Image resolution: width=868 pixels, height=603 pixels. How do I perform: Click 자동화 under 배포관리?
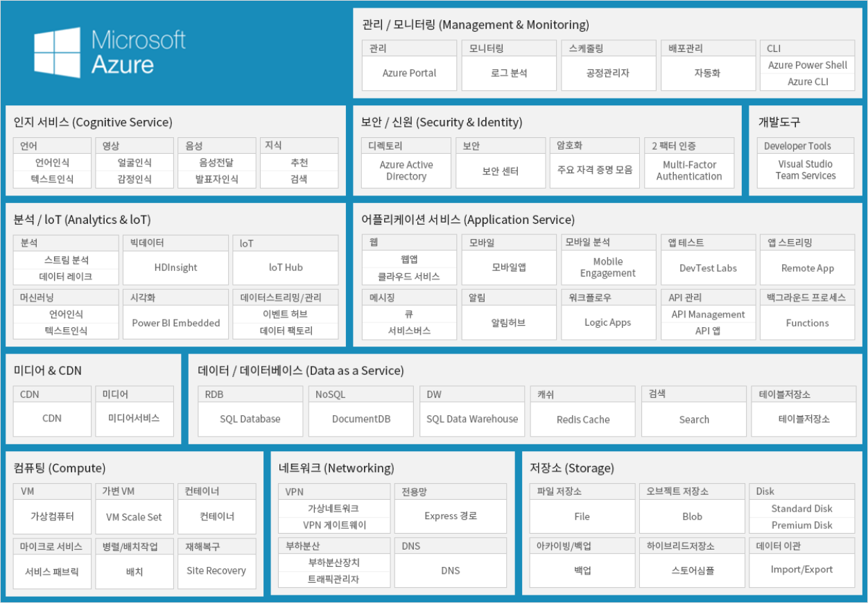click(708, 73)
